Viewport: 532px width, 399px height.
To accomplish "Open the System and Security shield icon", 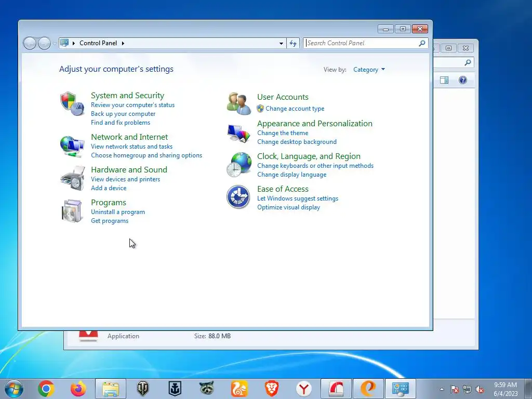I will click(x=72, y=103).
